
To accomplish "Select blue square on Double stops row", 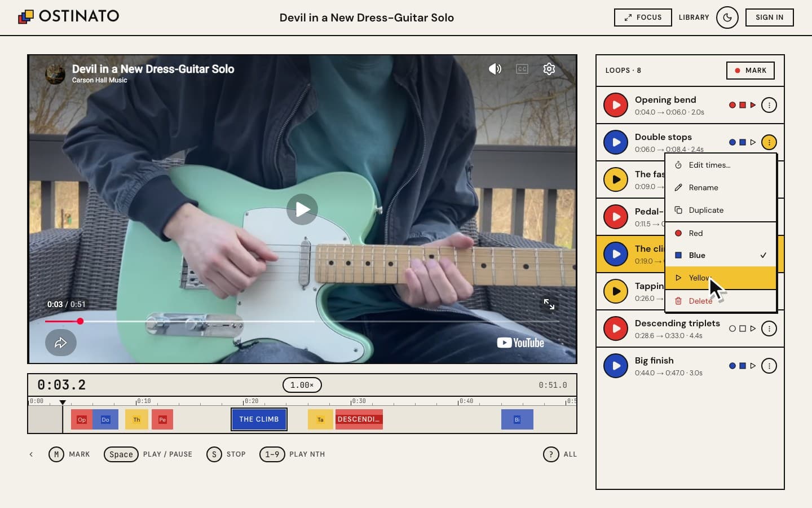I will tap(743, 142).
